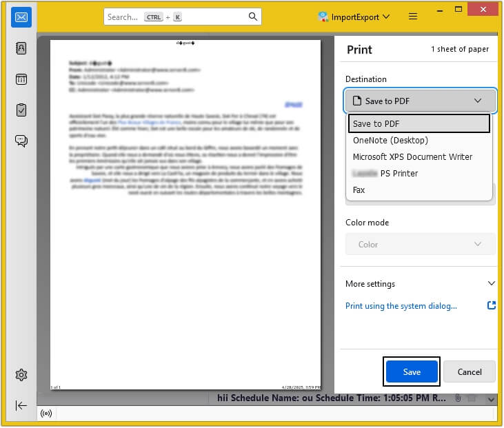
Task: Minimize the application window
Action: tap(440, 10)
